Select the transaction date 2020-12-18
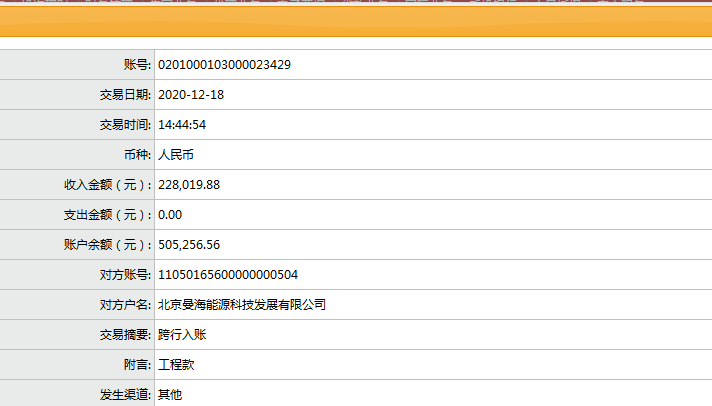 (193, 95)
